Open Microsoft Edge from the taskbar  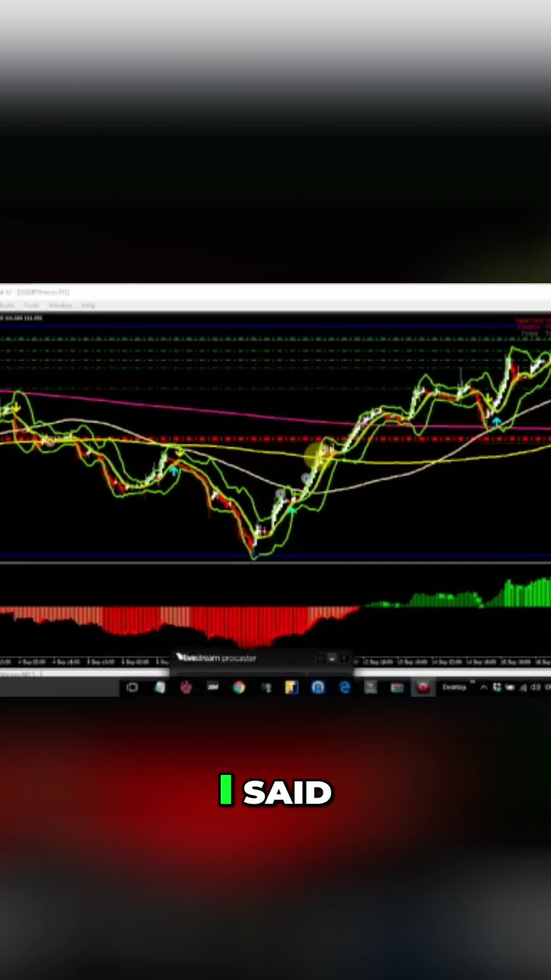point(345,688)
